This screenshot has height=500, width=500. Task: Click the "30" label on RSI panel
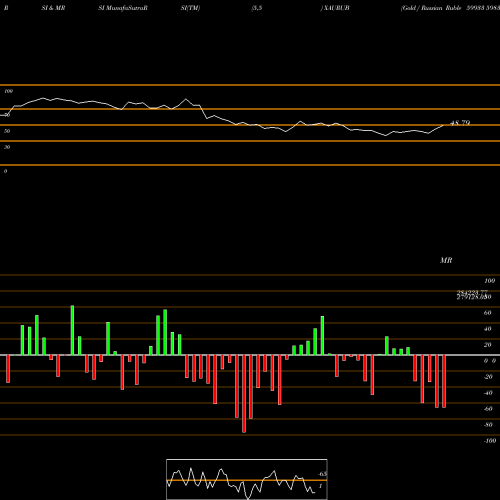(7, 147)
